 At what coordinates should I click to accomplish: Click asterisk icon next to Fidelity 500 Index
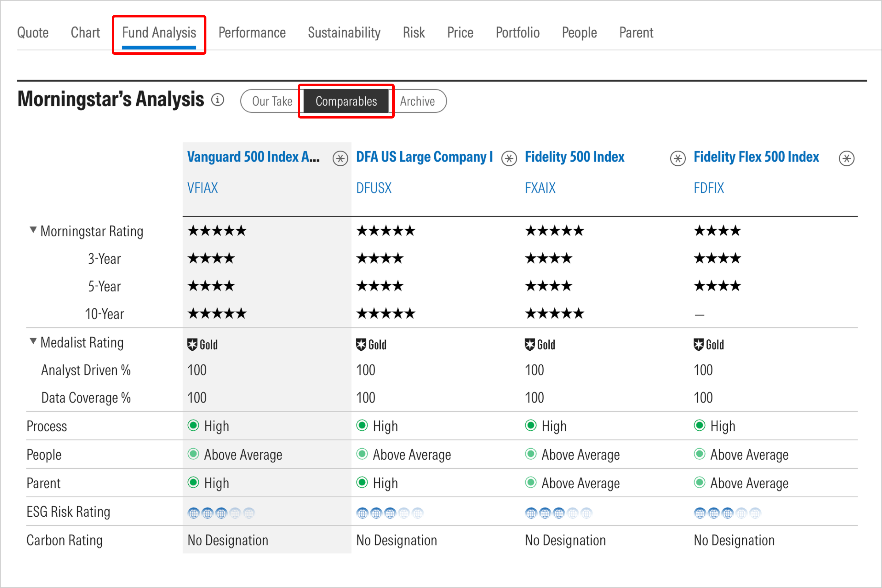click(678, 158)
